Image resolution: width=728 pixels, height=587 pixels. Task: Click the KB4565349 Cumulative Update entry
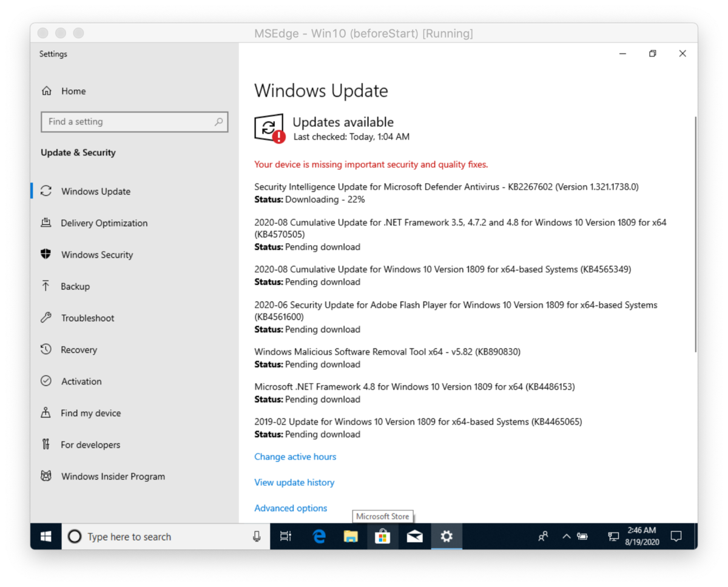(443, 269)
